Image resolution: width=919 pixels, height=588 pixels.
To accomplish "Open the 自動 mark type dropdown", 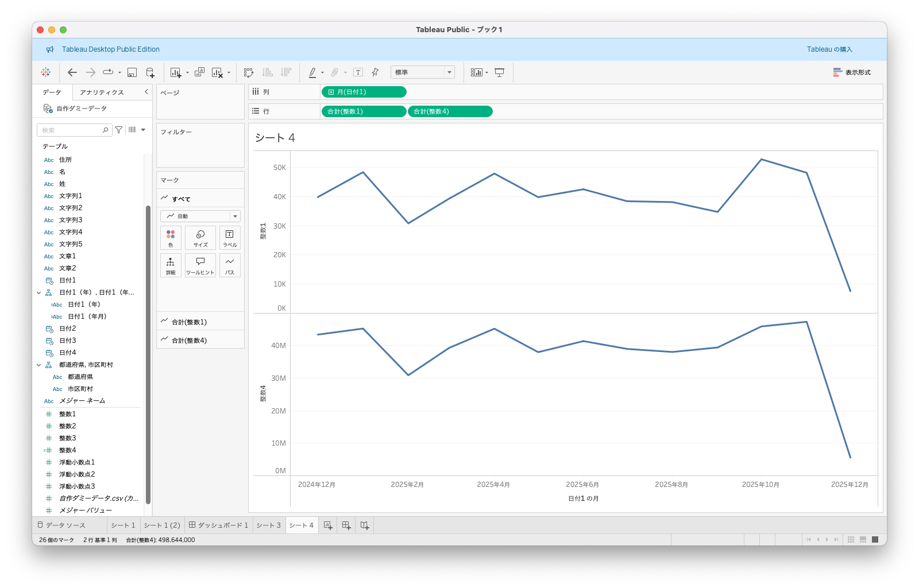I will (200, 216).
